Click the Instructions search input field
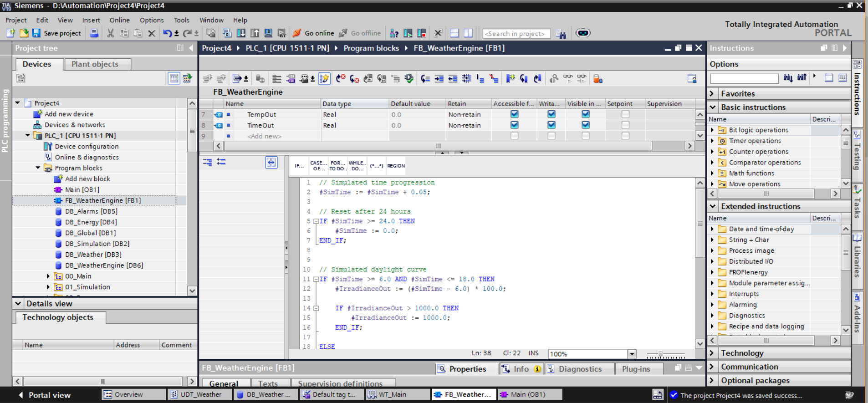Screen dimensions: 868x403 tap(744, 78)
